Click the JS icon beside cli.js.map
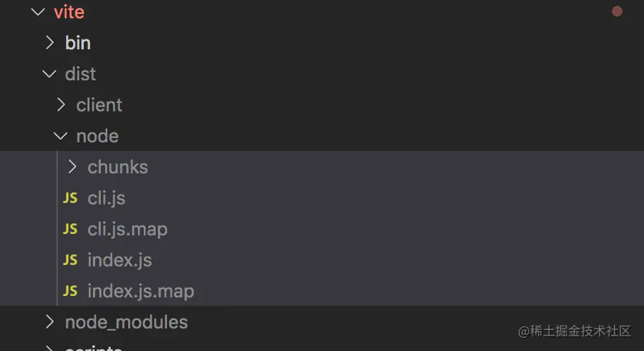 [x=70, y=229]
